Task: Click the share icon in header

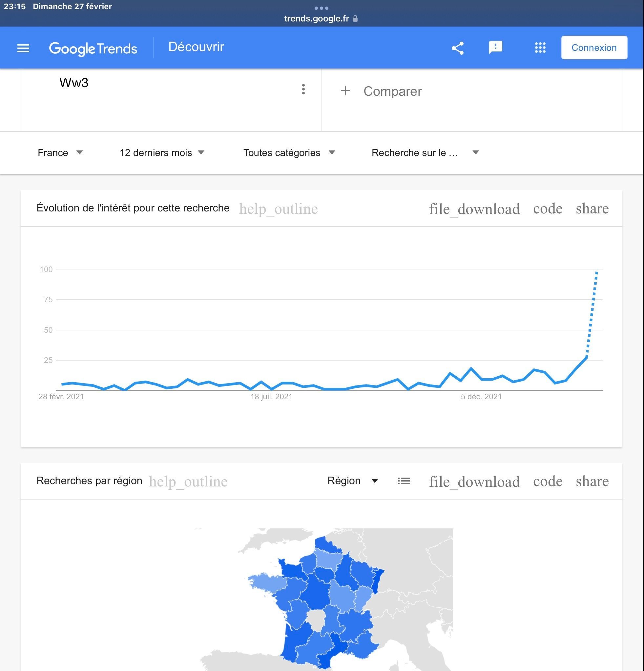Action: [458, 48]
